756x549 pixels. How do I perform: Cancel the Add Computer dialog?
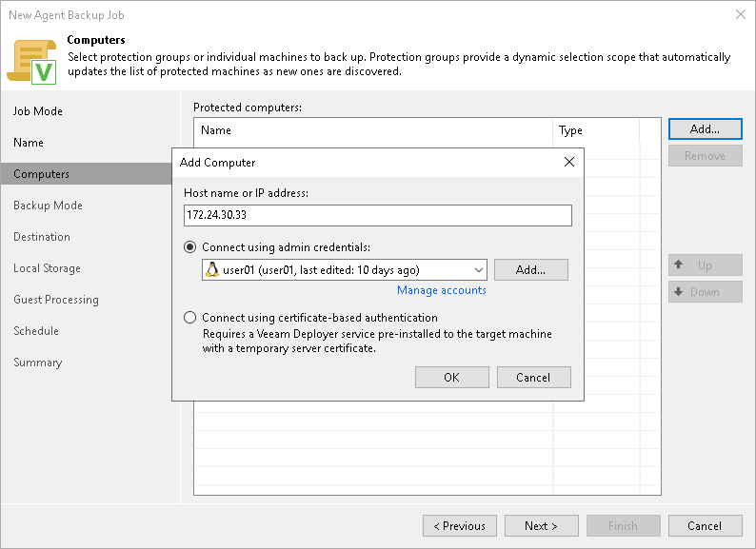[533, 378]
